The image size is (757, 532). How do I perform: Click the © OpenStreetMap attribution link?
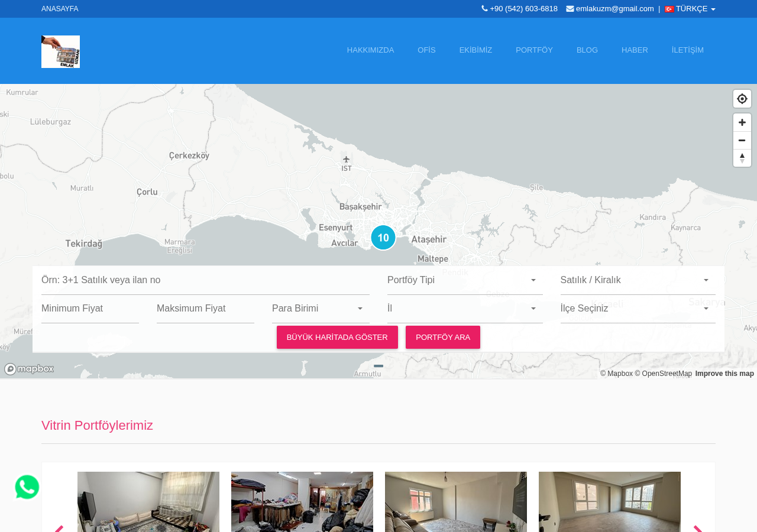[663, 374]
